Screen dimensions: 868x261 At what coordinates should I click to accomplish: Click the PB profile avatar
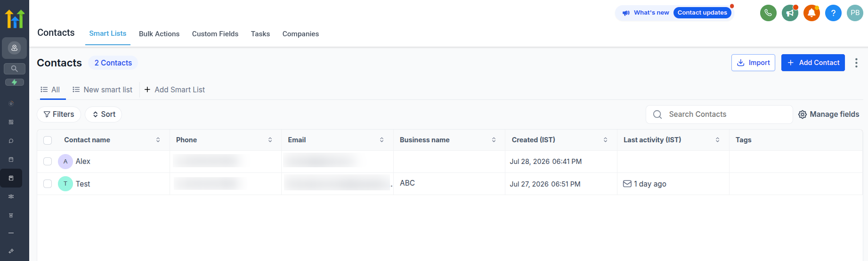pos(855,13)
